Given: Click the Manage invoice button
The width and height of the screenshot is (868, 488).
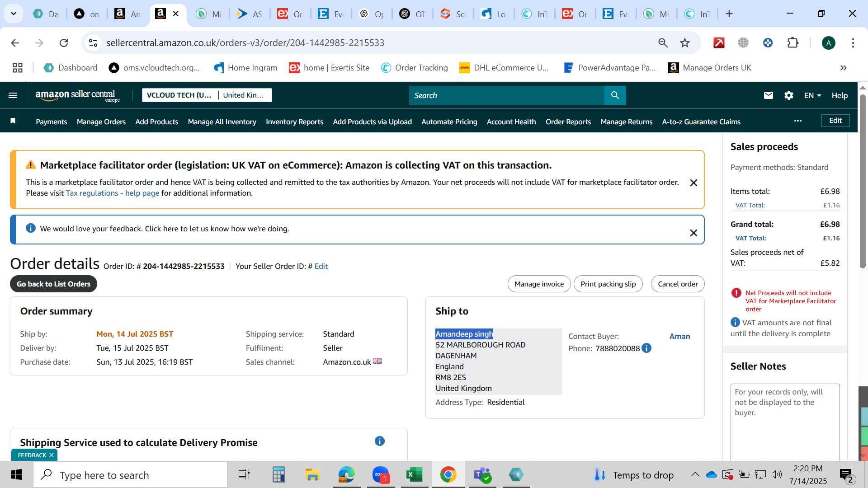Looking at the screenshot, I should pos(539,284).
